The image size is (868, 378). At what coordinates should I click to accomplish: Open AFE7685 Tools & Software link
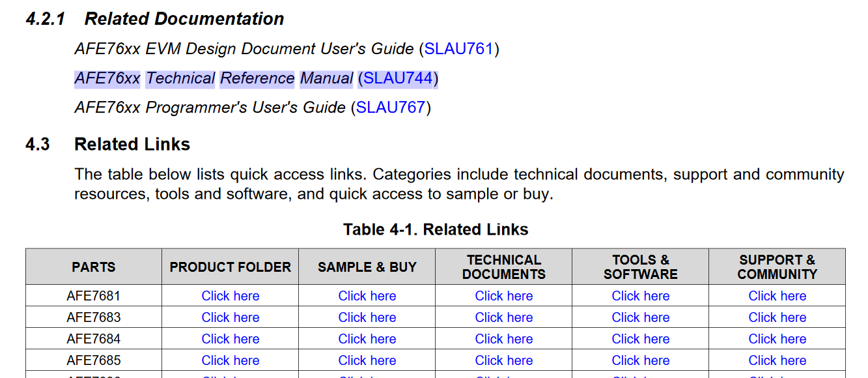point(641,360)
